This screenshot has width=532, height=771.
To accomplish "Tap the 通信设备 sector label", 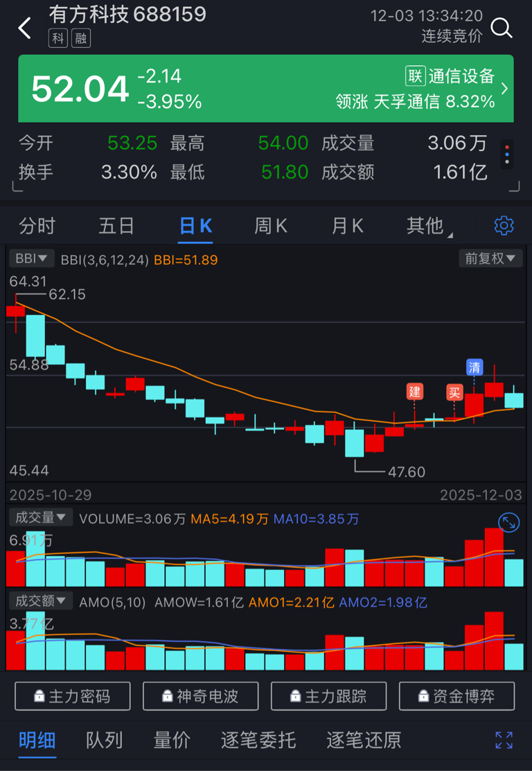I will (461, 76).
